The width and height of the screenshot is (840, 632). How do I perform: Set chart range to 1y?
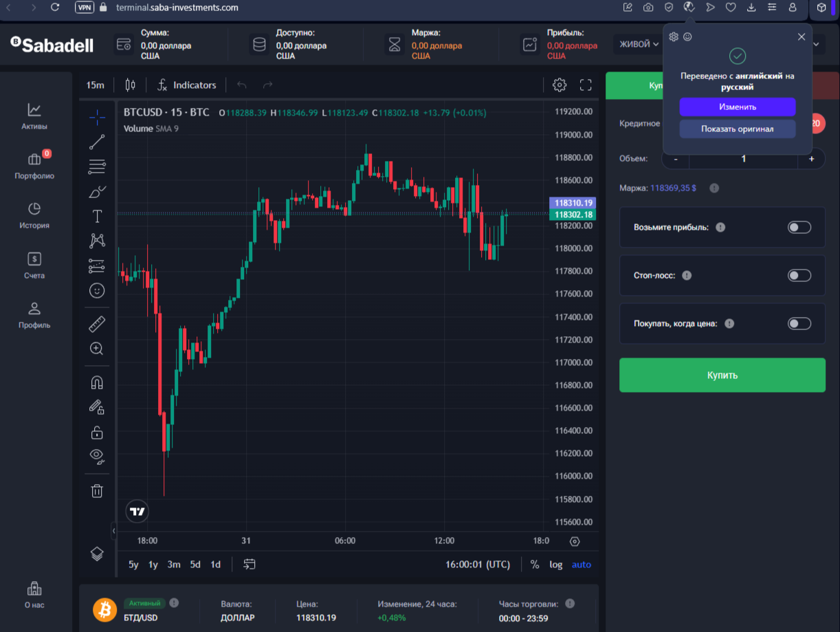pyautogui.click(x=153, y=565)
